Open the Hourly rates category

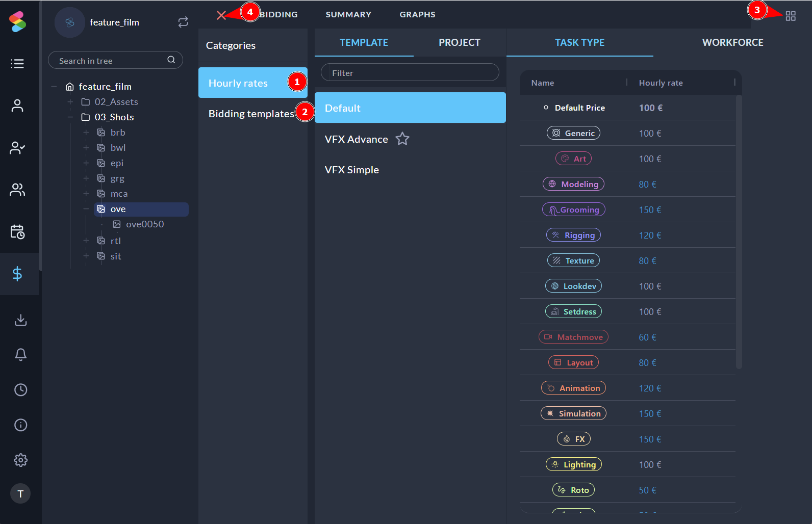(x=253, y=83)
